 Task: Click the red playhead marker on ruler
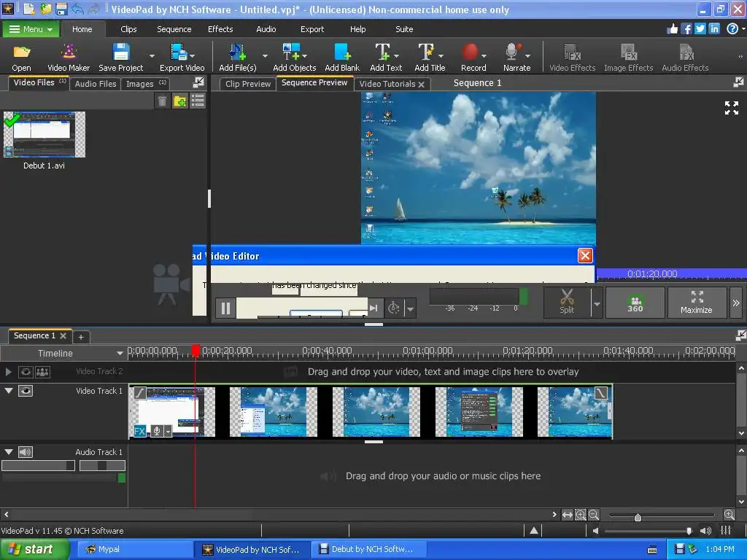(x=196, y=351)
